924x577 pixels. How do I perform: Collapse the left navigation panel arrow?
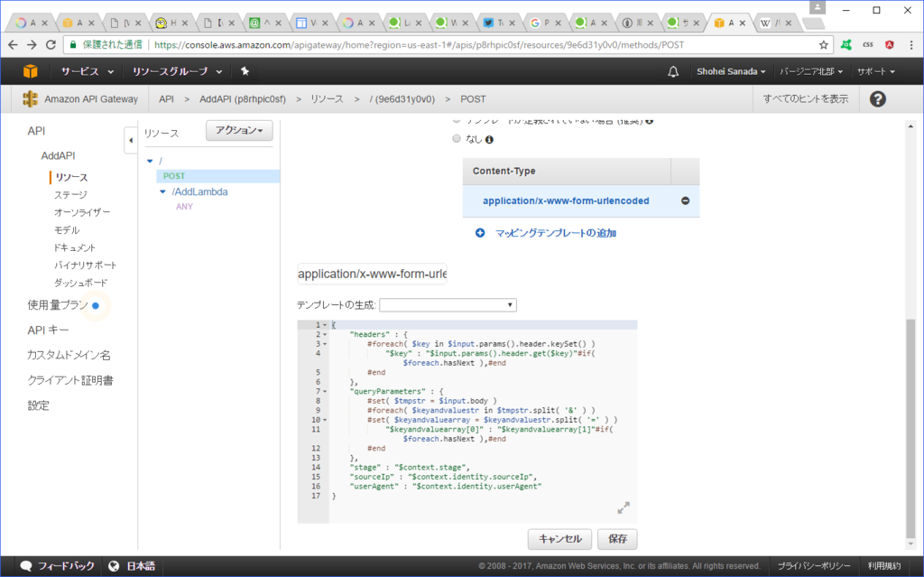click(x=131, y=141)
